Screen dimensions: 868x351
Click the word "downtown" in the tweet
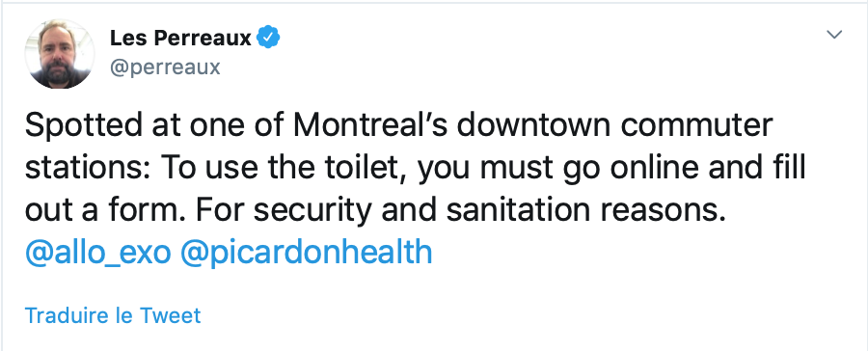(x=532, y=126)
